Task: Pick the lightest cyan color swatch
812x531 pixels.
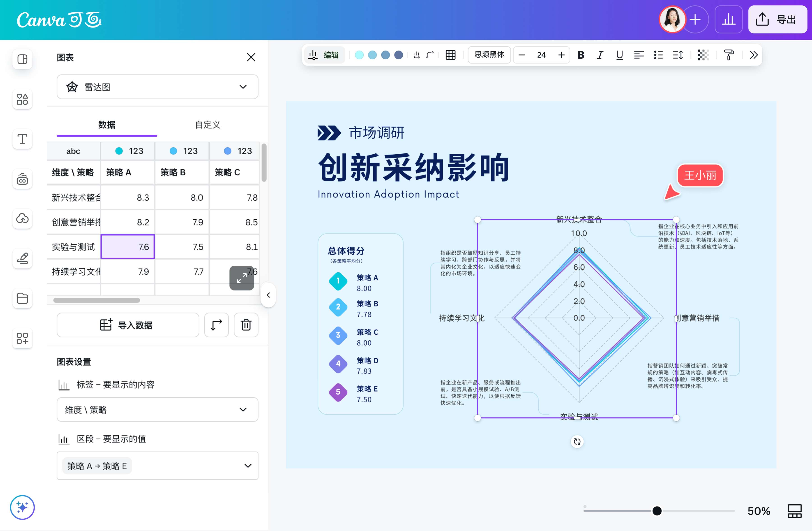Action: (359, 55)
